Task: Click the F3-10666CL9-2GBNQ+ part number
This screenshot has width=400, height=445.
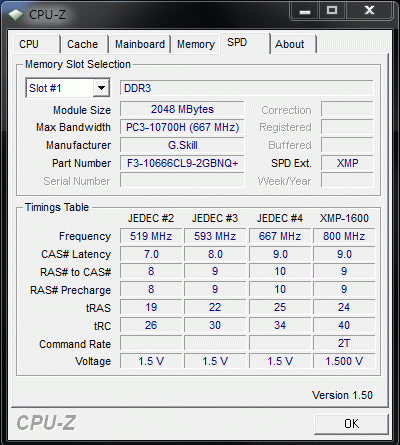Action: (x=182, y=163)
